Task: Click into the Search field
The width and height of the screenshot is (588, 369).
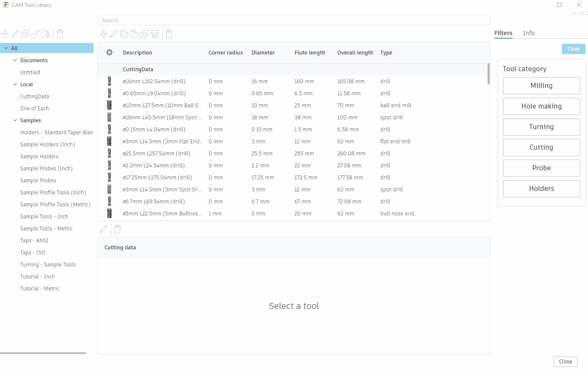Action: click(x=294, y=20)
